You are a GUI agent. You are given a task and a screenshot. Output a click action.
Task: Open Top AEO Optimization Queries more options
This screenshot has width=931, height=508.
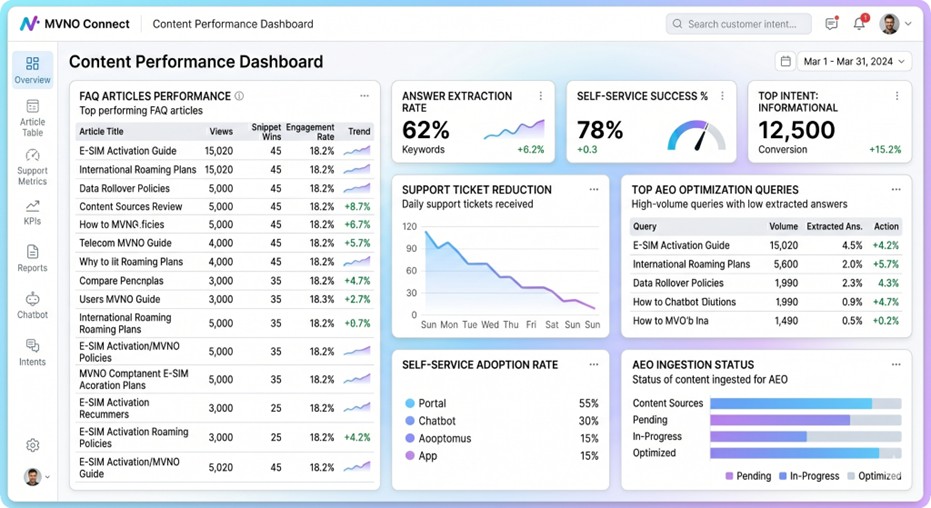click(896, 189)
